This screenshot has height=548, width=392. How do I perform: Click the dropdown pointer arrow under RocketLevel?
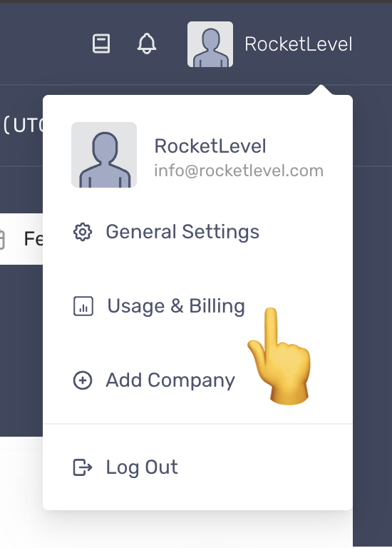(x=321, y=90)
